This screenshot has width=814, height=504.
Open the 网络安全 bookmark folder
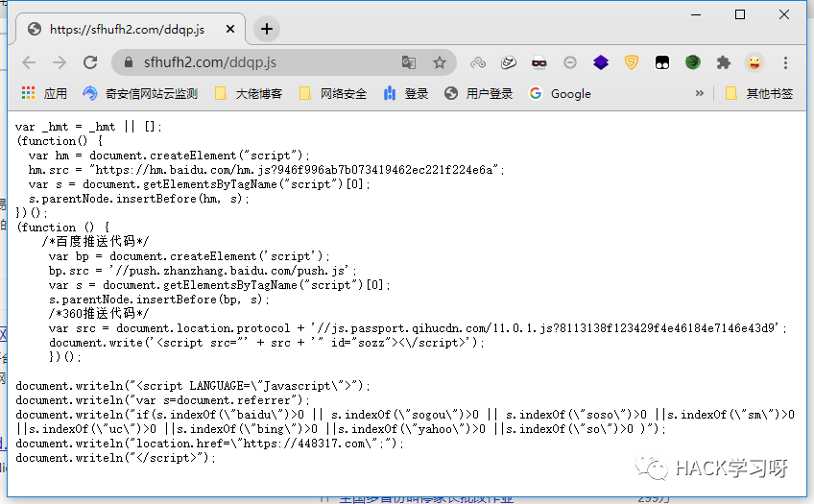[x=333, y=93]
